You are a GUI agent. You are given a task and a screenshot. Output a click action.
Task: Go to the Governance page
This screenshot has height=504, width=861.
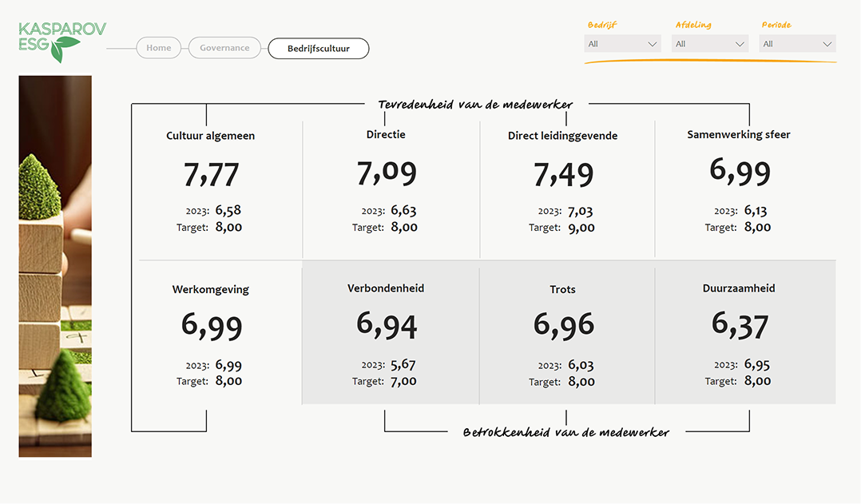pyautogui.click(x=224, y=48)
